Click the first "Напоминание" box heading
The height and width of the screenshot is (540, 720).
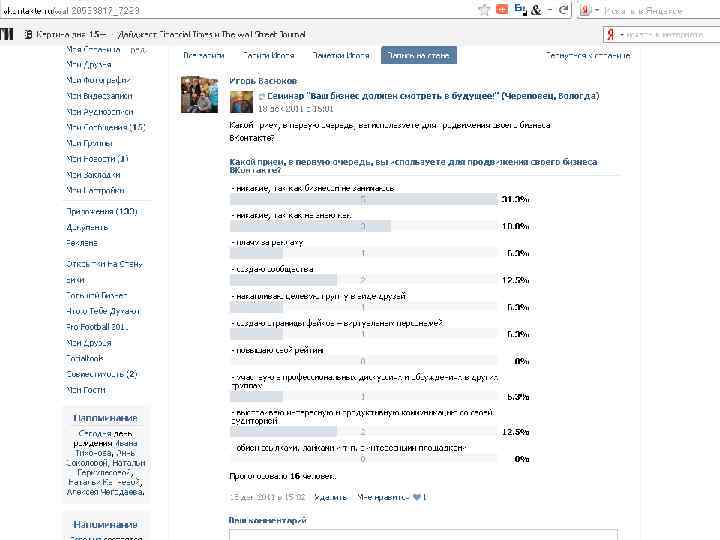pos(105,418)
